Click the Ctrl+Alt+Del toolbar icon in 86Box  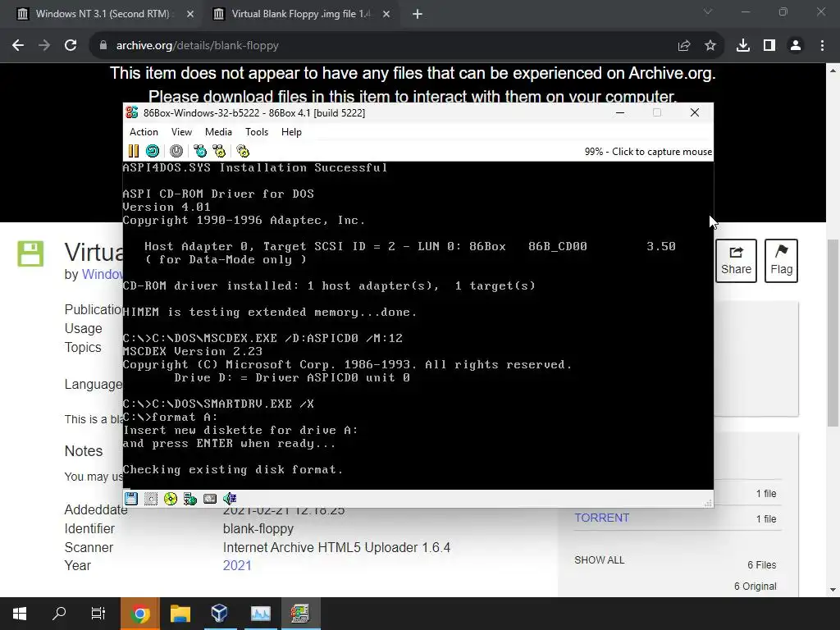[x=200, y=151]
